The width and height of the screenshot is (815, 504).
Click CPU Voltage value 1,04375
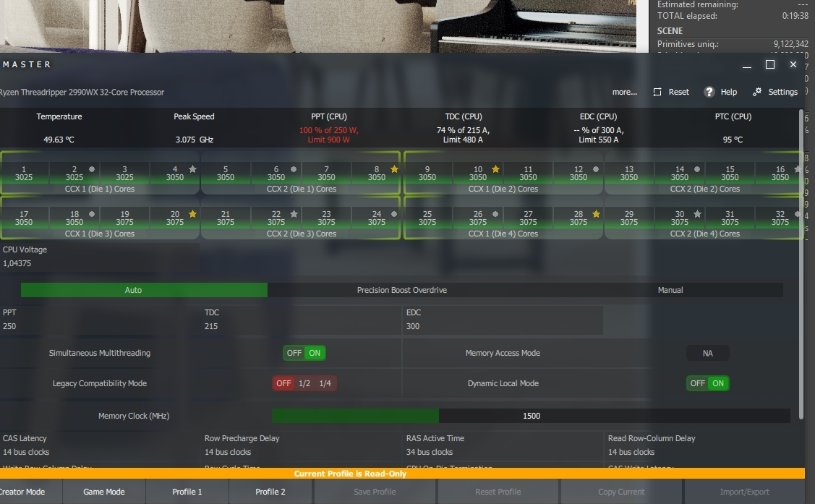pos(17,263)
